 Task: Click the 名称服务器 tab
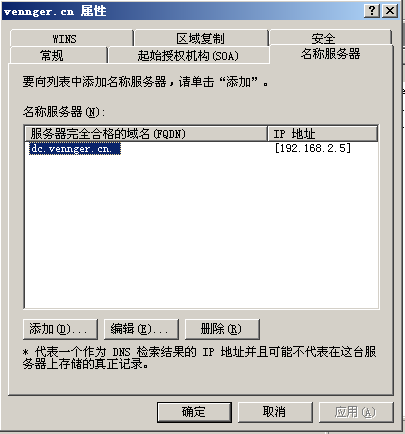pyautogui.click(x=331, y=54)
